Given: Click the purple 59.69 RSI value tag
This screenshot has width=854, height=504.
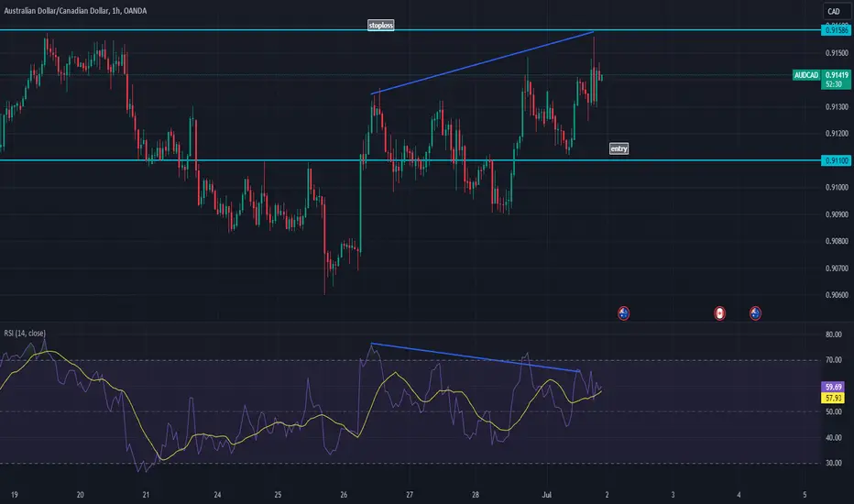Looking at the screenshot, I should tap(833, 387).
